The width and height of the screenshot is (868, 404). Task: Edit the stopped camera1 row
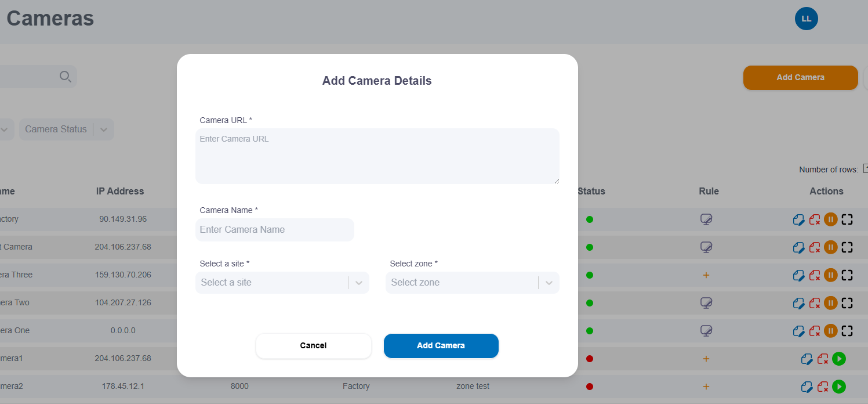tap(807, 359)
